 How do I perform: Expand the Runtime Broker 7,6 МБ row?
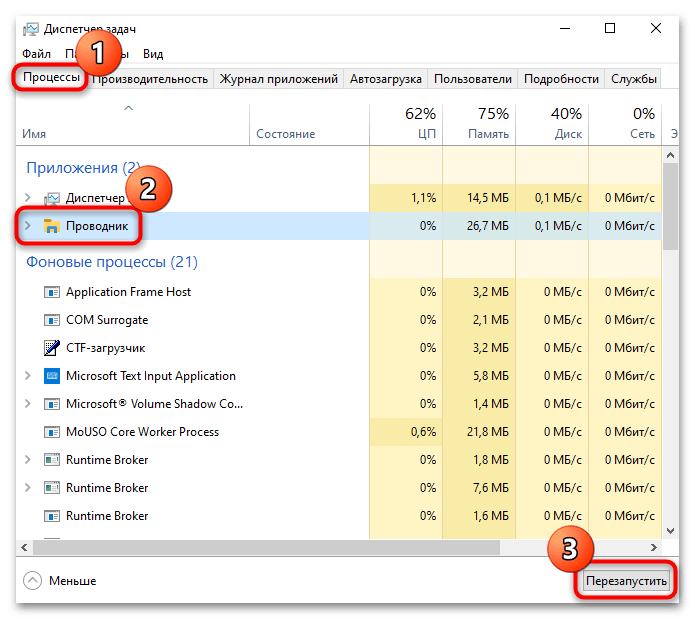(x=27, y=488)
